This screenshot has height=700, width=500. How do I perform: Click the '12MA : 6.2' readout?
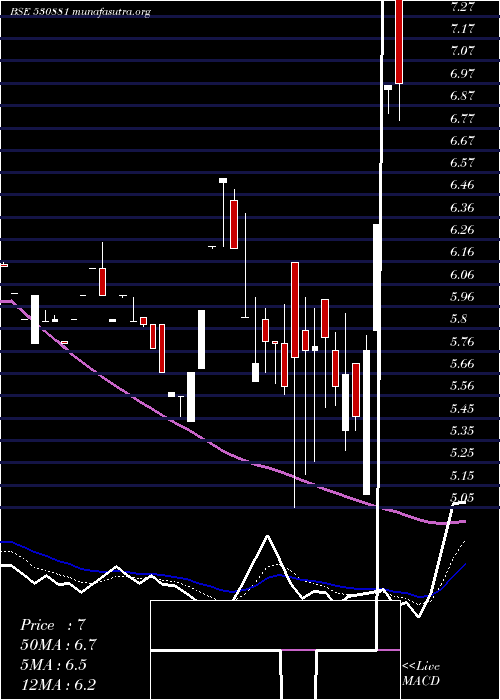(x=58, y=685)
